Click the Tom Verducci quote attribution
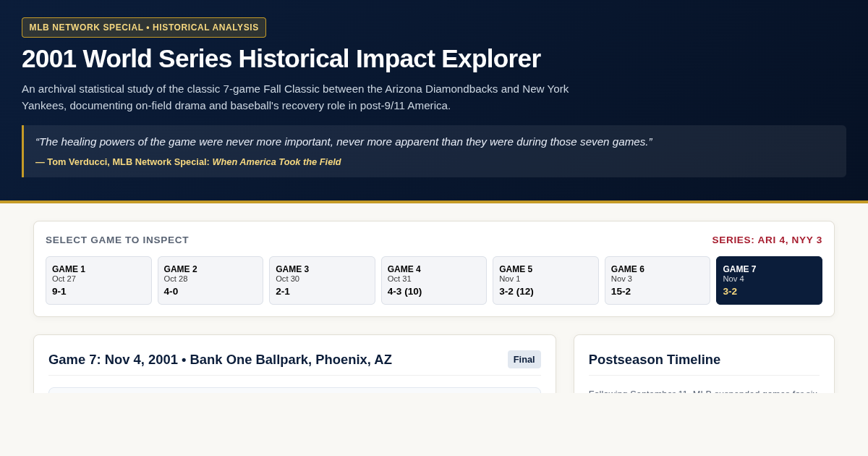Screen dimensions: 868x456 (x=188, y=162)
